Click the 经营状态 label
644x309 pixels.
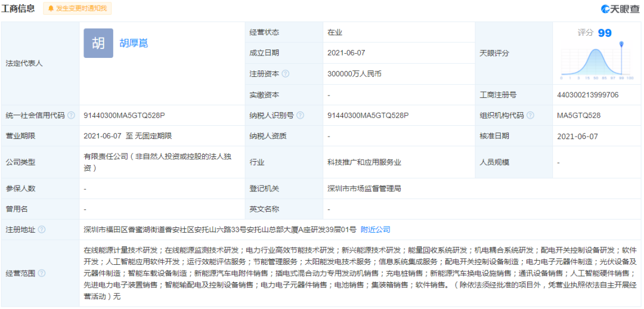tap(264, 32)
